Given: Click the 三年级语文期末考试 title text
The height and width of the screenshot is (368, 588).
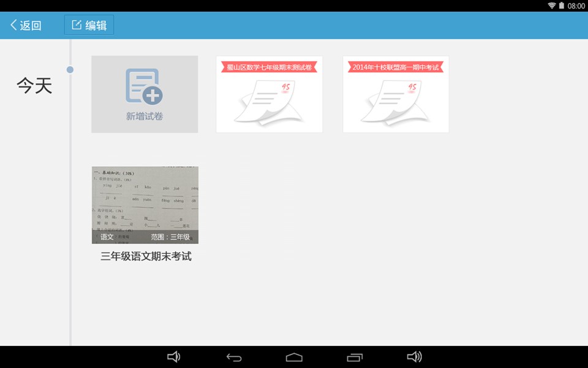Looking at the screenshot, I should [x=146, y=256].
